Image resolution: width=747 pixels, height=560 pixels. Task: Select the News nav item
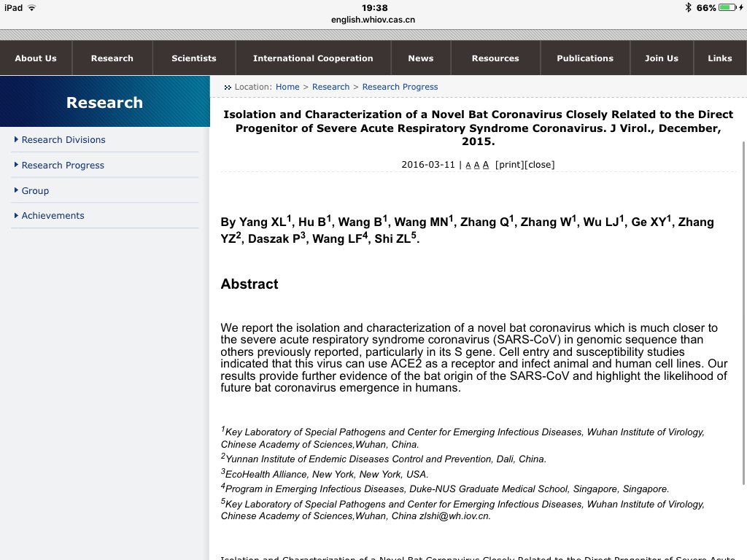421,58
